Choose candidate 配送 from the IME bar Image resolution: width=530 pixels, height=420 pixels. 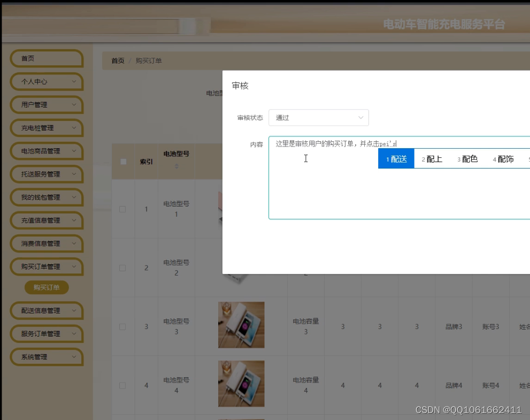coord(396,158)
